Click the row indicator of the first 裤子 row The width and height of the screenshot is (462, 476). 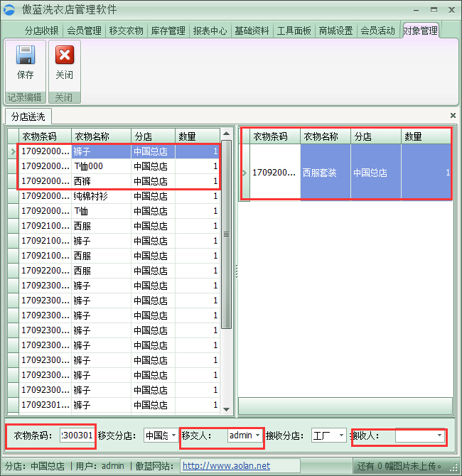pyautogui.click(x=13, y=151)
